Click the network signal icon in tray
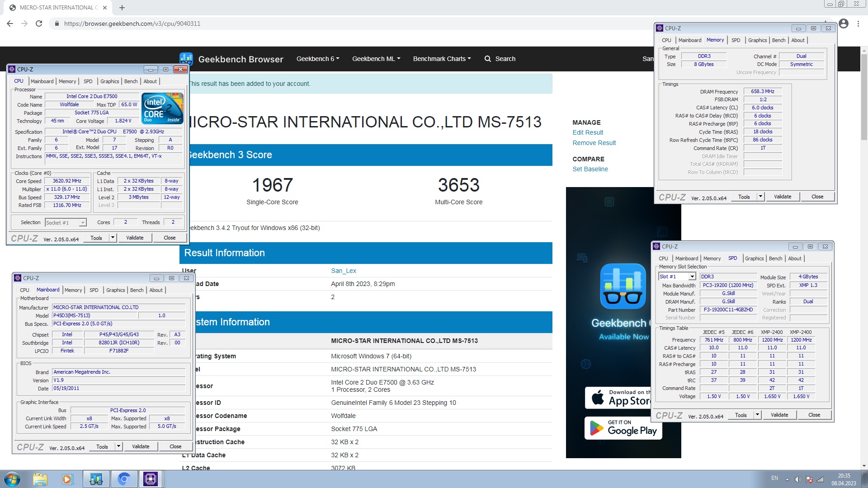868x488 pixels. (x=820, y=479)
